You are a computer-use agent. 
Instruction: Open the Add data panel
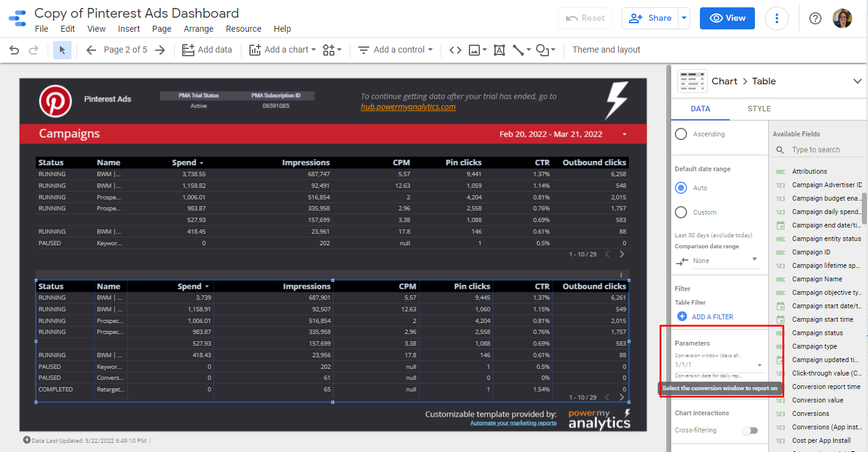[207, 50]
